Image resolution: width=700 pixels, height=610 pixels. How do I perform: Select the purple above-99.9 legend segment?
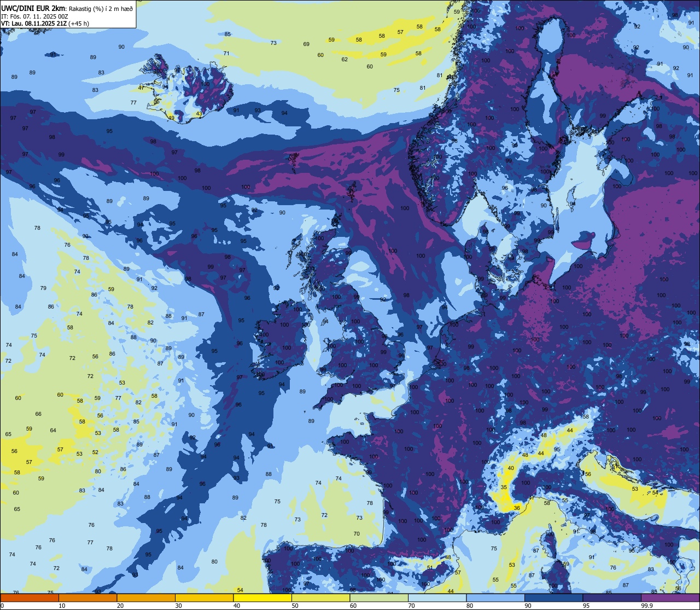tap(670, 598)
